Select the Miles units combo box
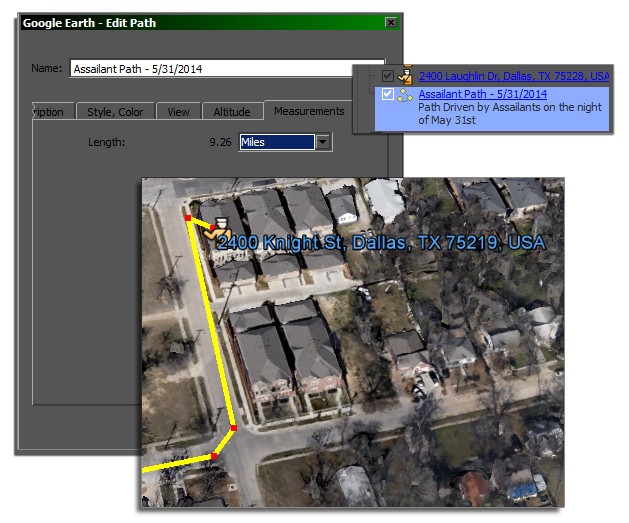 click(x=286, y=142)
